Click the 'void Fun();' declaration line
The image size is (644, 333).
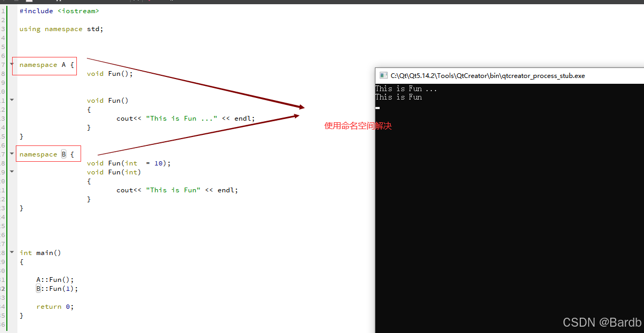tap(110, 74)
